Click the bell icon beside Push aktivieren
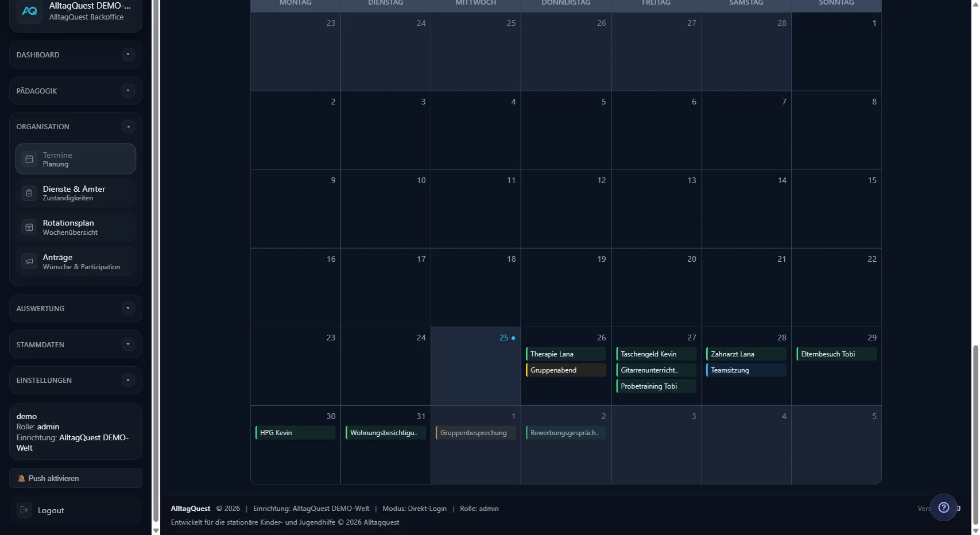This screenshot has width=980, height=535. (21, 478)
